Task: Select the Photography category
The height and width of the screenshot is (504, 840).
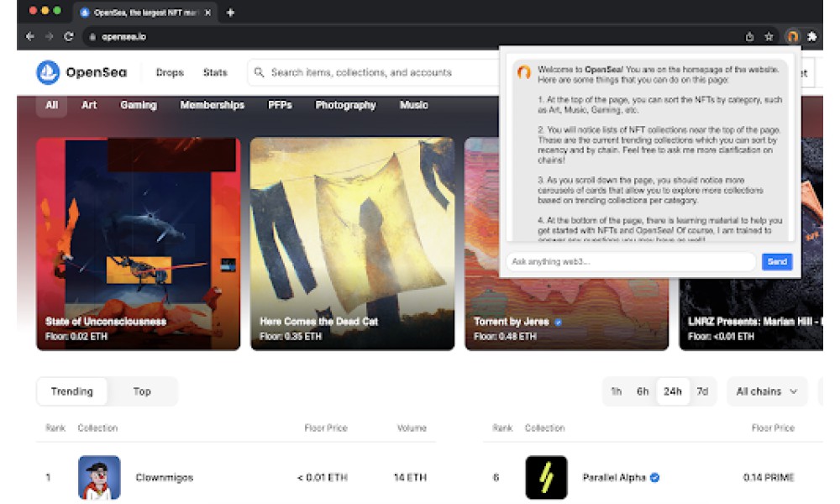Action: [345, 105]
